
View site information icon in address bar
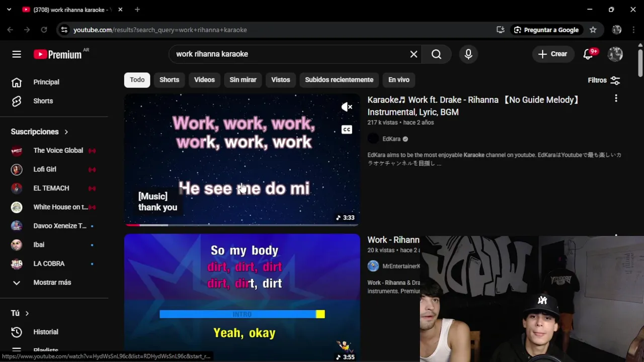point(64,30)
